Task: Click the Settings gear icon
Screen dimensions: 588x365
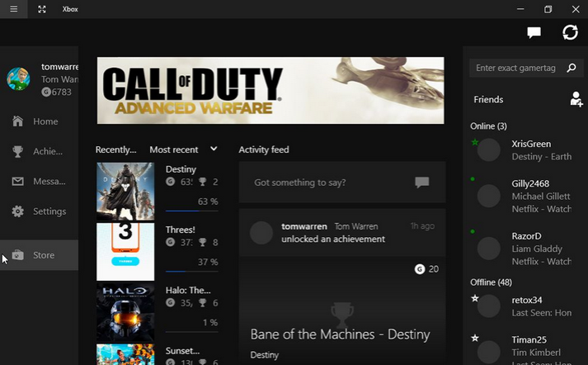Action: click(x=17, y=211)
